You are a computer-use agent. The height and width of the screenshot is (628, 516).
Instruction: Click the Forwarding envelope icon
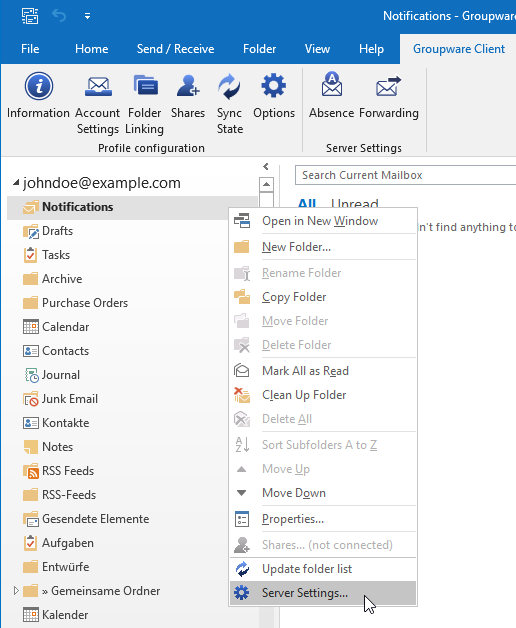point(388,86)
